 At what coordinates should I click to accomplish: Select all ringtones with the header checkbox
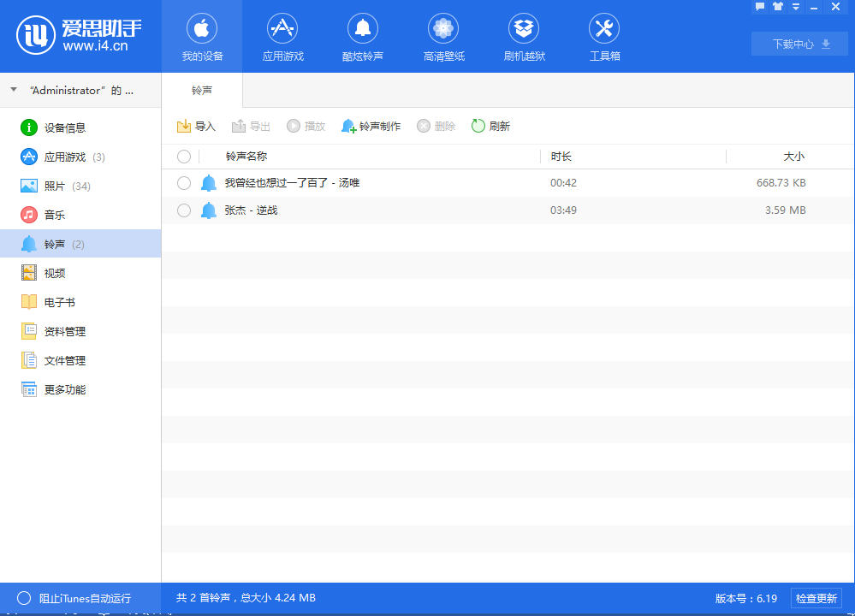tap(184, 157)
